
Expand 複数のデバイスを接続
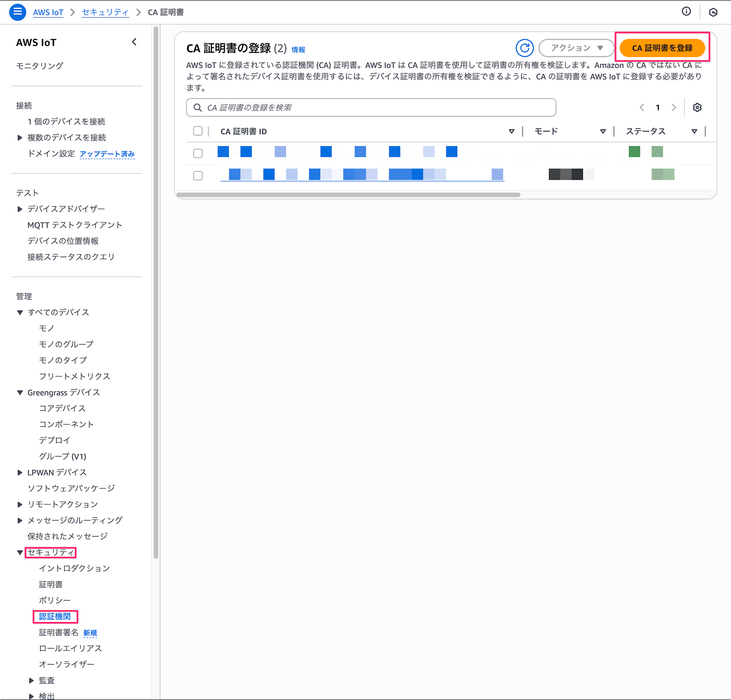click(x=20, y=138)
